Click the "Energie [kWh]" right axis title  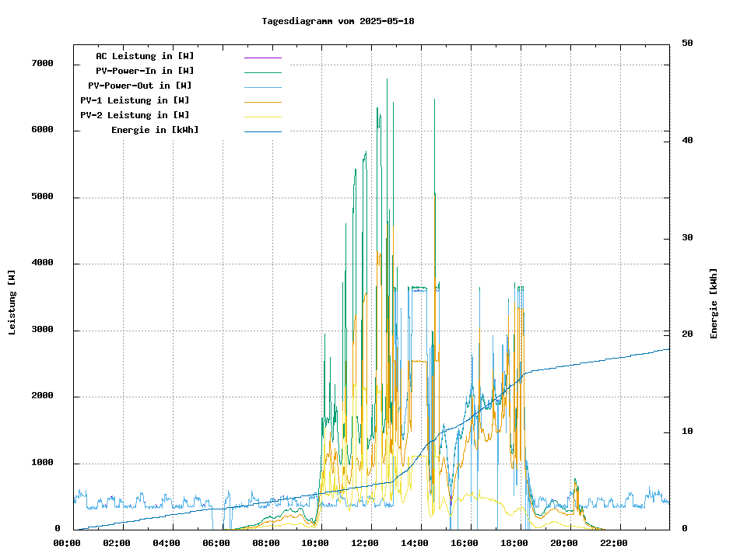pos(714,303)
